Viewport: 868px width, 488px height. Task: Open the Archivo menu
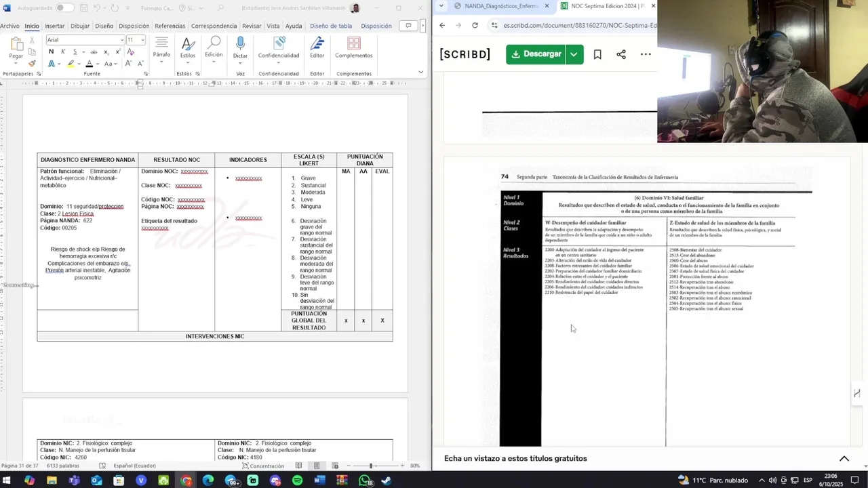point(9,26)
